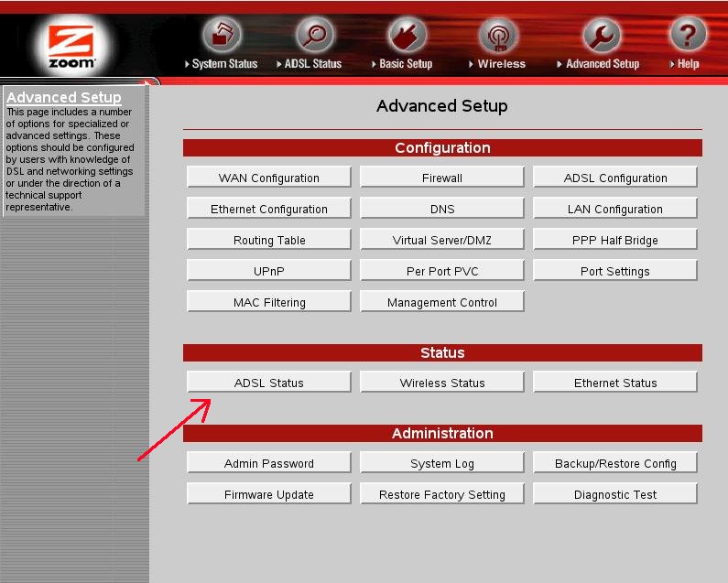Click the Advanced Setup page title
This screenshot has height=583, width=728.
(x=442, y=106)
